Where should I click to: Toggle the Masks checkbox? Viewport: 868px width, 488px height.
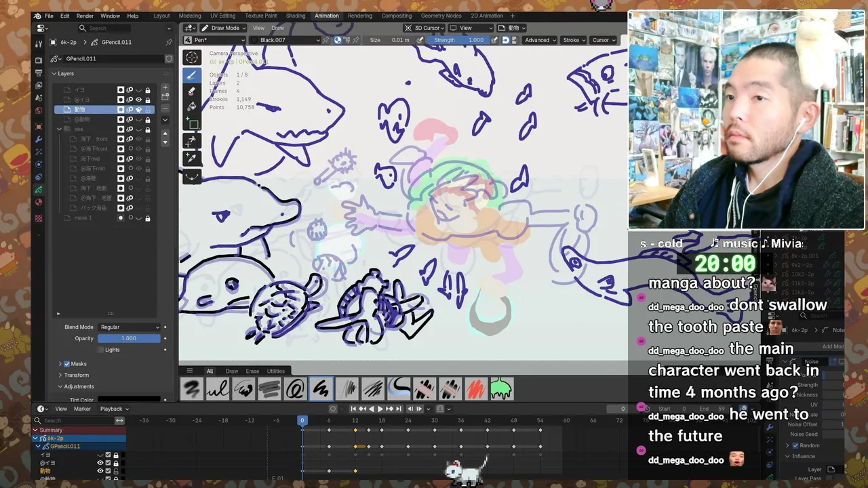point(67,364)
